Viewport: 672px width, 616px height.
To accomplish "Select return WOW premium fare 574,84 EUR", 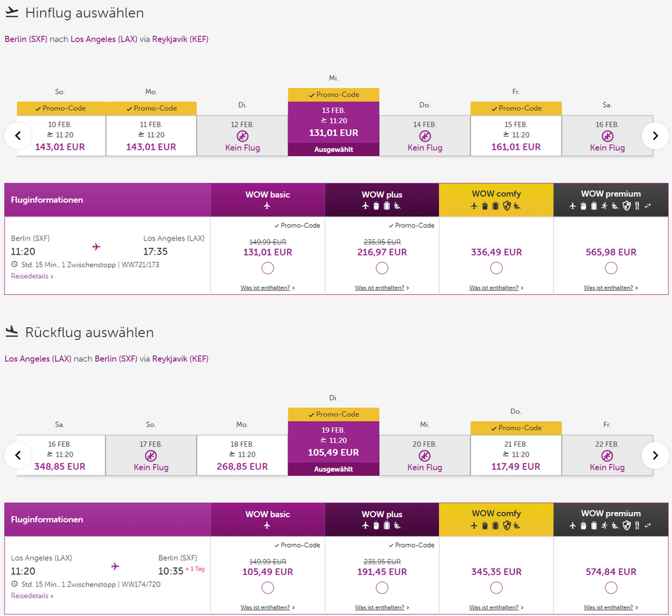I will tap(610, 588).
